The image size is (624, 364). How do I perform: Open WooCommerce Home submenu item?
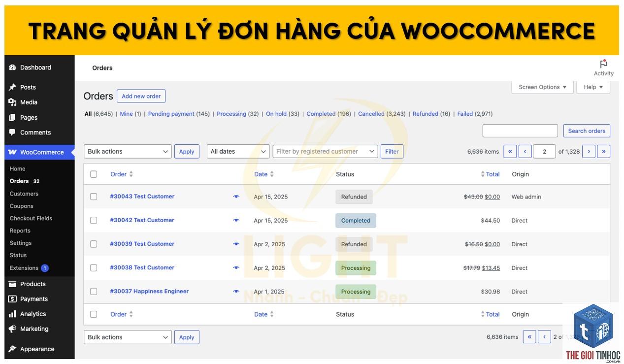coord(18,168)
